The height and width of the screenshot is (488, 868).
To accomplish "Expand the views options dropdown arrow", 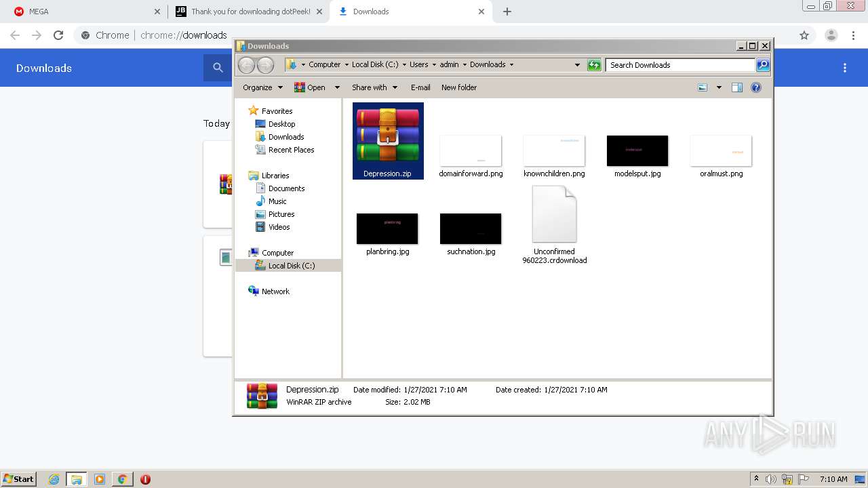I will (719, 87).
